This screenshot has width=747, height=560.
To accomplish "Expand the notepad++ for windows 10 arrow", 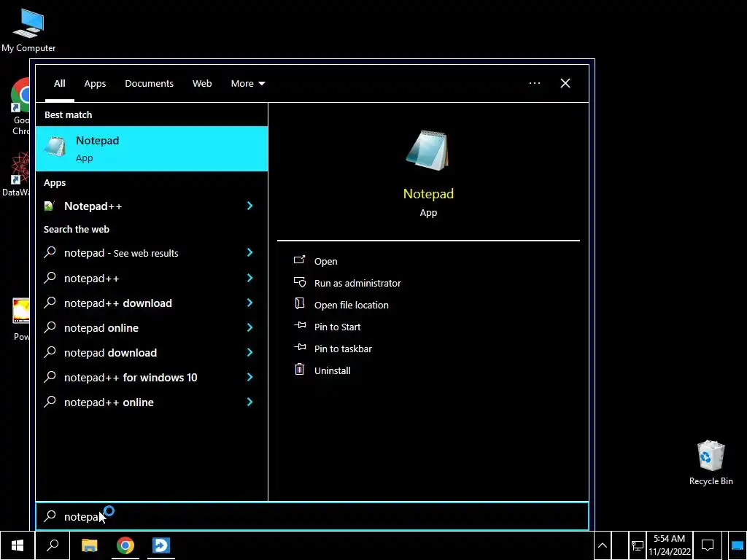I will pos(249,377).
